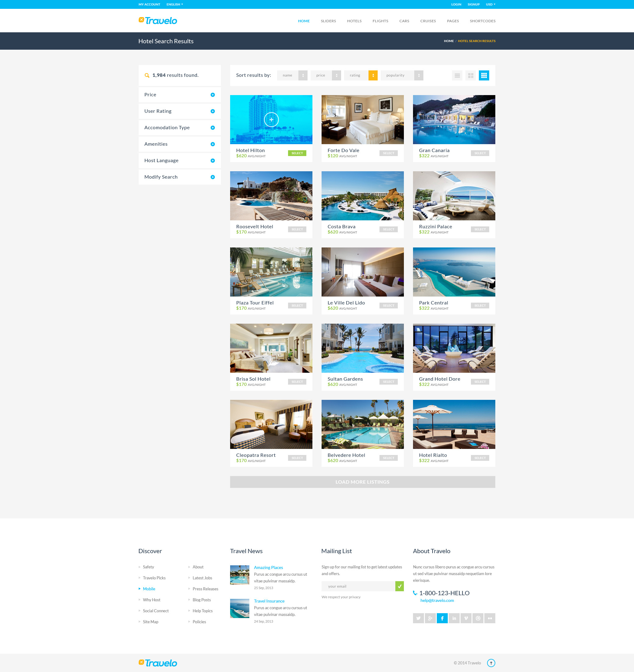Image resolution: width=634 pixels, height=672 pixels.
Task: Submit the mailing list email with green check button
Action: coord(399,586)
